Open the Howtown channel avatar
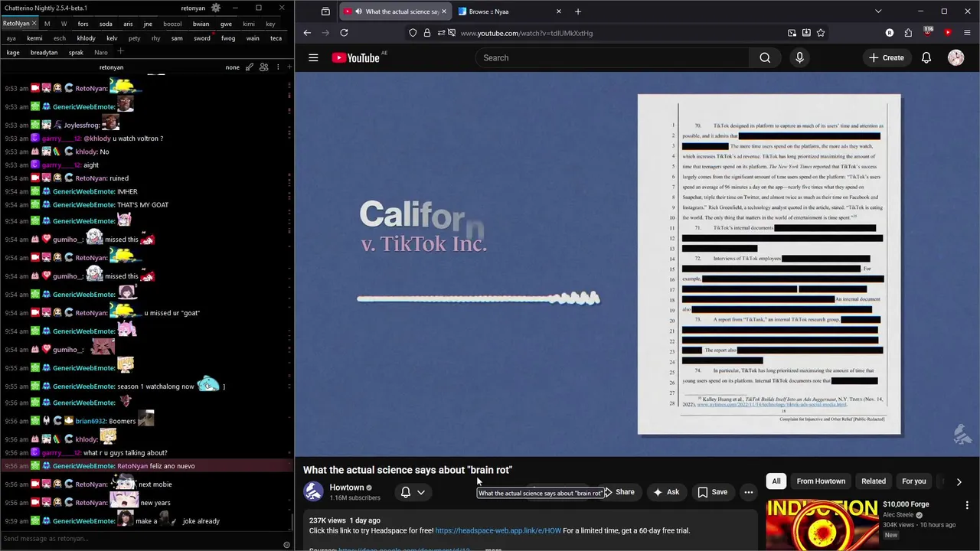This screenshot has width=980, height=551. click(313, 491)
